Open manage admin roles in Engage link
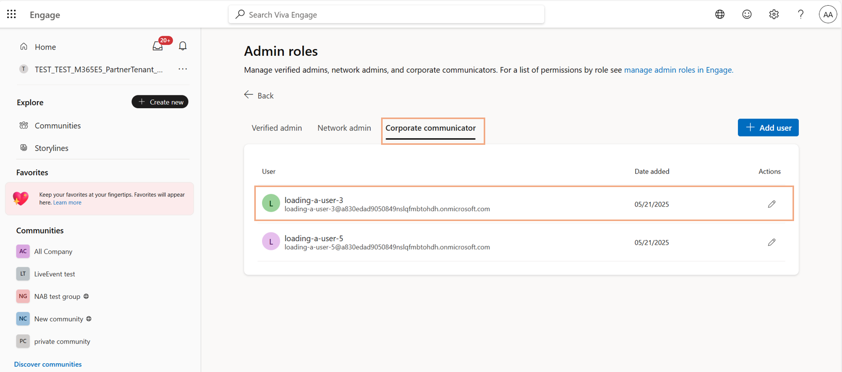 click(678, 70)
